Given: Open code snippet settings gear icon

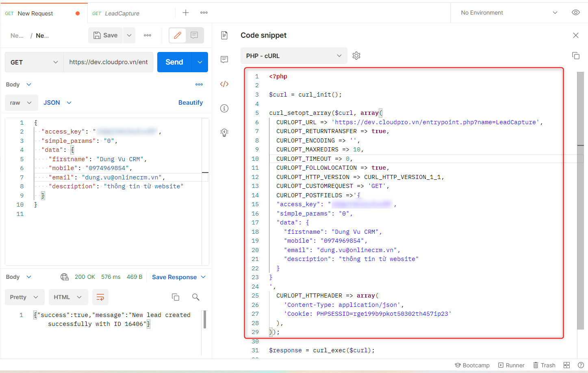Looking at the screenshot, I should [356, 56].
